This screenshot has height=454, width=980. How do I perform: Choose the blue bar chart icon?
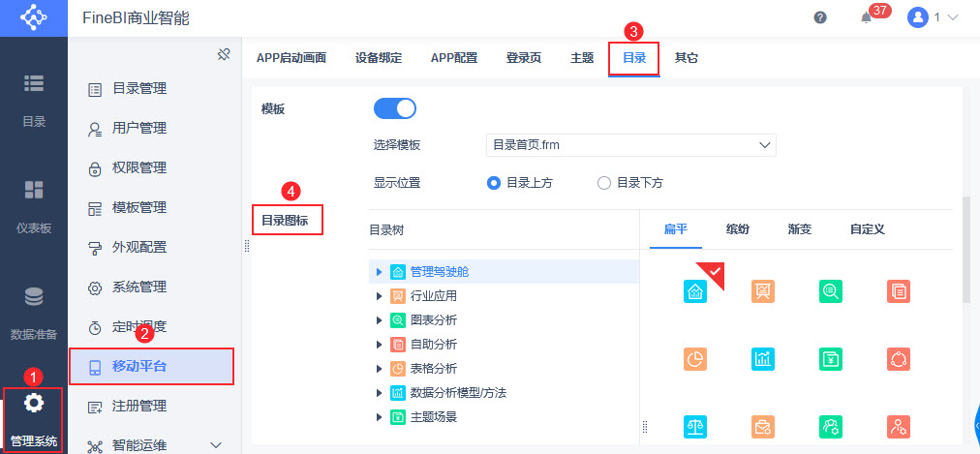click(x=763, y=358)
